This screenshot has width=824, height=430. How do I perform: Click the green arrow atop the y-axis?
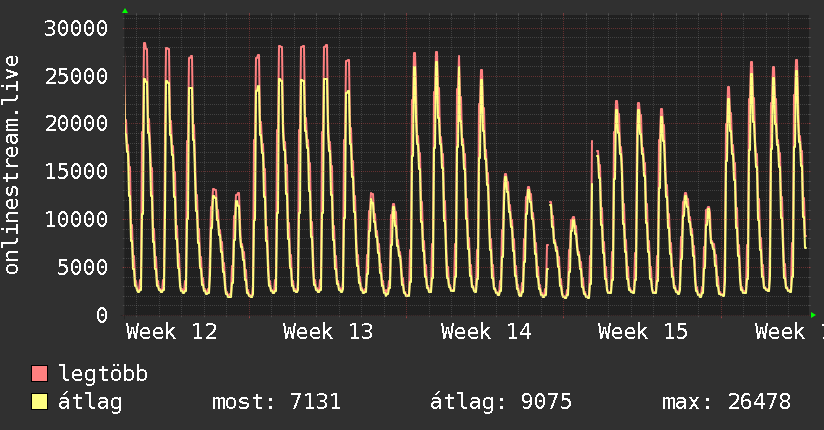[x=125, y=11]
